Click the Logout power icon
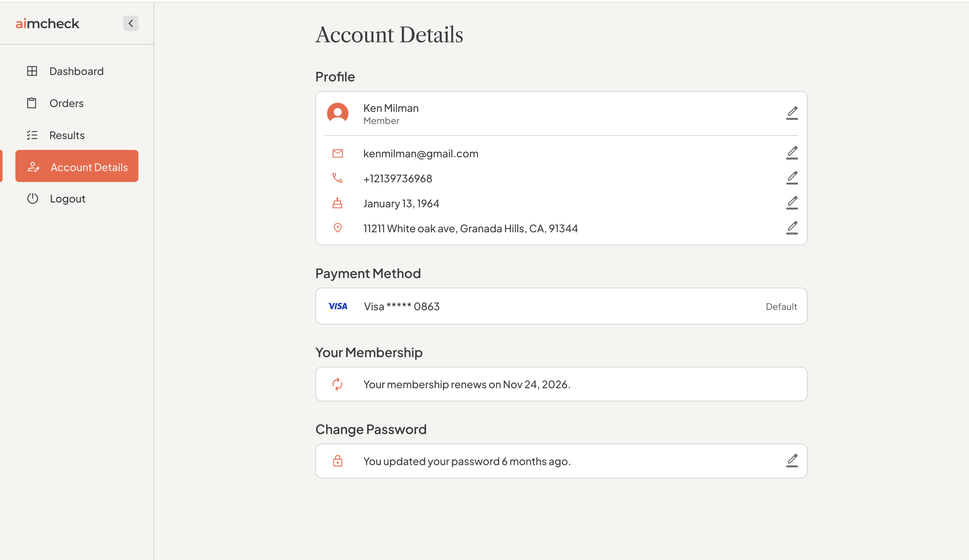The height and width of the screenshot is (560, 969). click(33, 198)
